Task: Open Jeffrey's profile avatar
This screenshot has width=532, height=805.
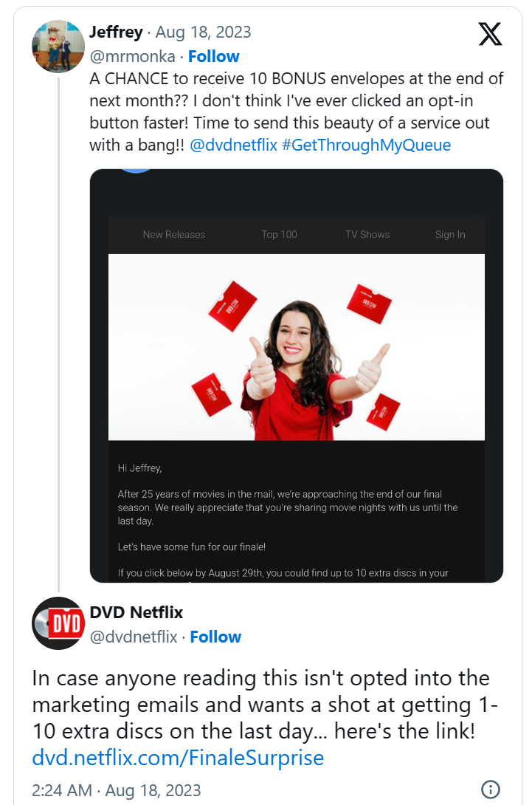Action: point(58,47)
